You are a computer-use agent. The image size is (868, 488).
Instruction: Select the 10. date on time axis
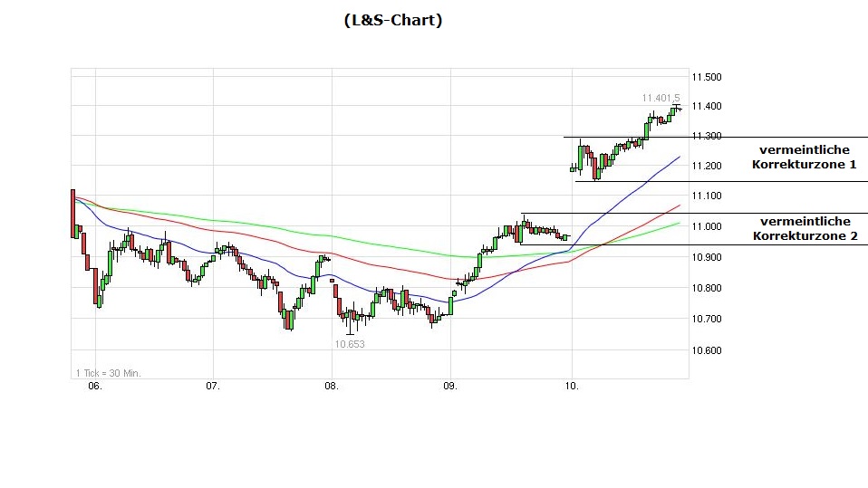571,386
